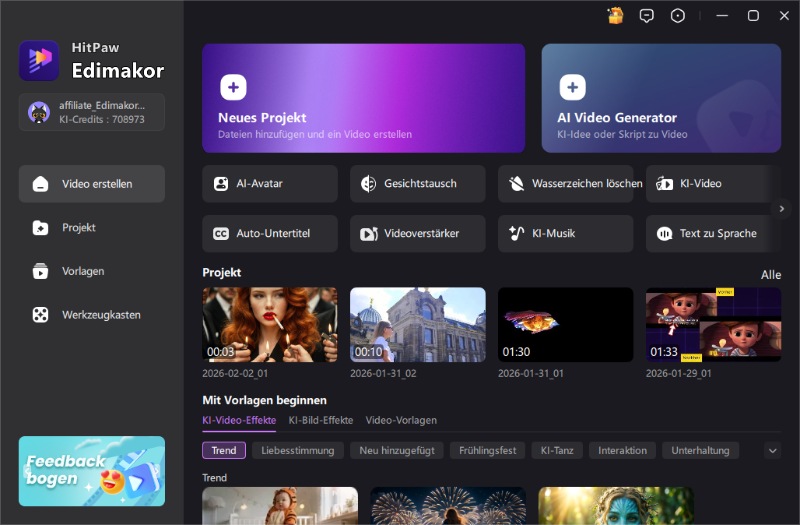Select the Liebesstimmung filter chip
This screenshot has height=525, width=800.
click(298, 451)
